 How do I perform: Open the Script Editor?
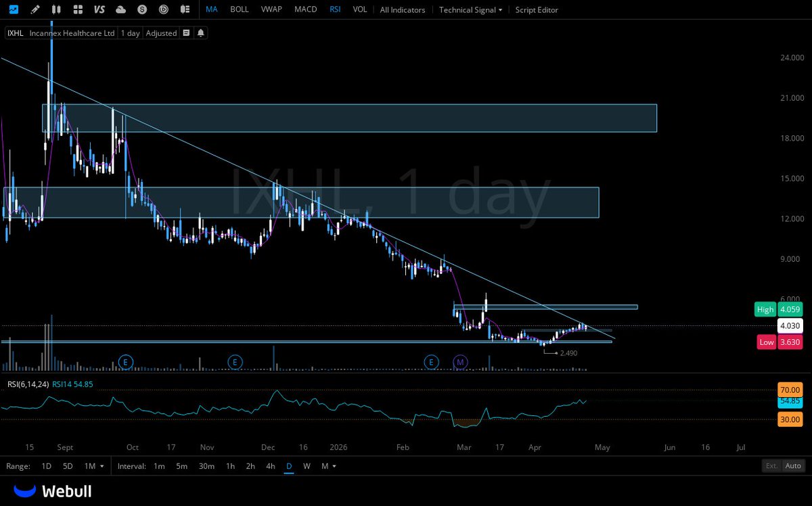537,9
